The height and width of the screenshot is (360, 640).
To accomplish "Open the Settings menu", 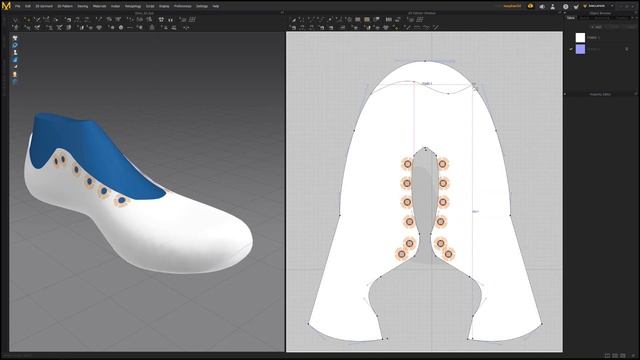I will pos(202,6).
